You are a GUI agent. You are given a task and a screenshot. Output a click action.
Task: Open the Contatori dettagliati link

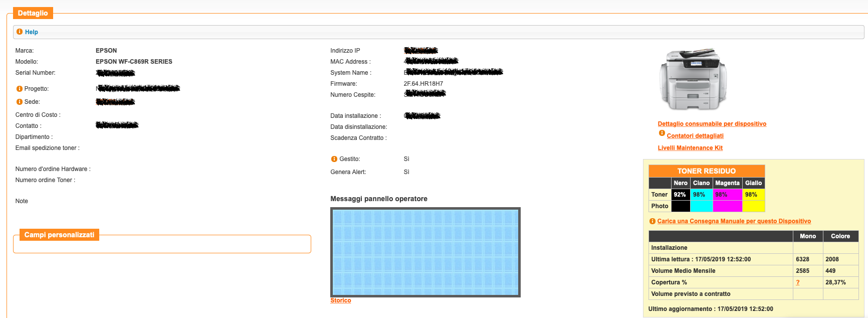695,136
